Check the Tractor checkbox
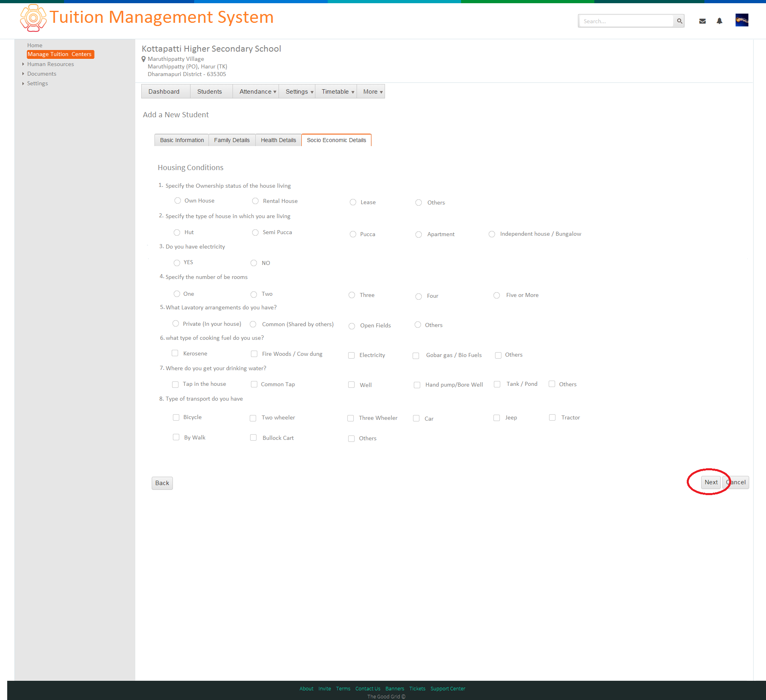 pos(552,417)
